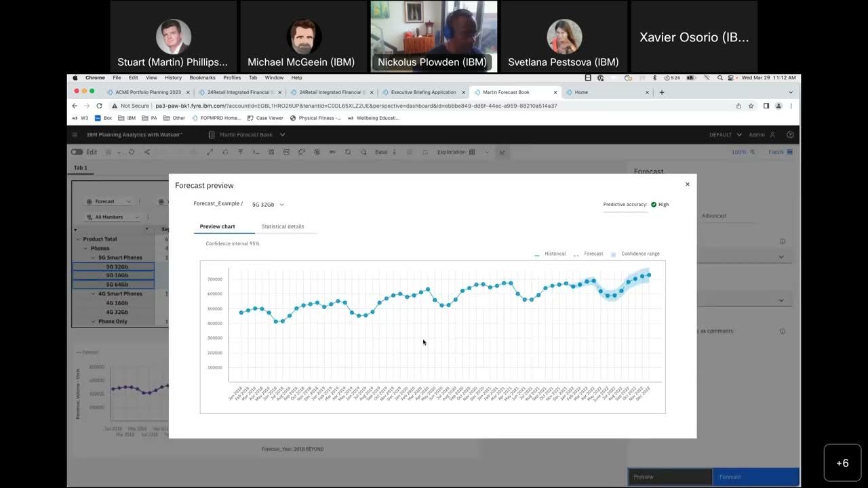Open the Physical Fitness bookmark
The image size is (868, 488).
(315, 118)
